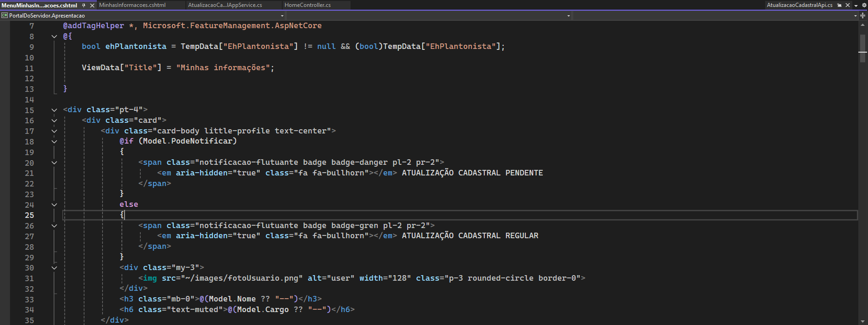This screenshot has height=325, width=868.
Task: Select the AtualizacaoCadastralApi.cs preview tab
Action: (x=799, y=5)
